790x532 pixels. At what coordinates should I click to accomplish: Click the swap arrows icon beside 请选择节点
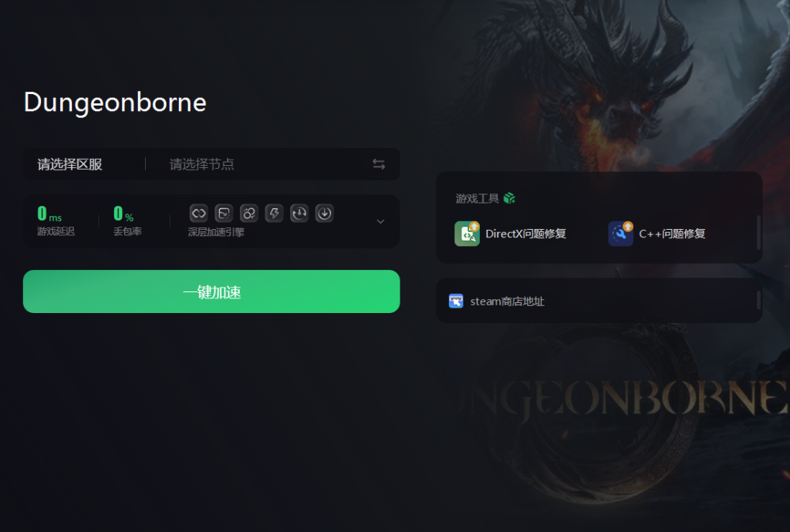pos(379,164)
